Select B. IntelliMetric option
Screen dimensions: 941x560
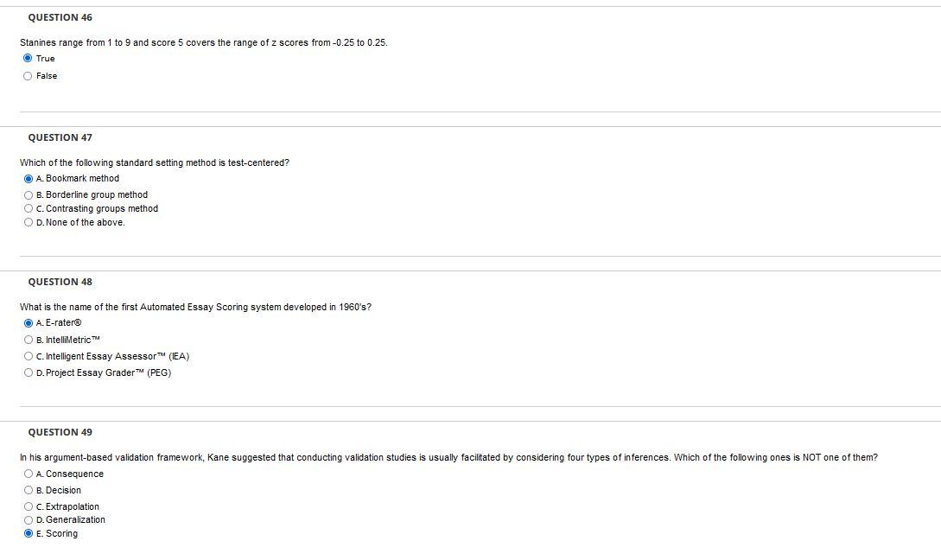pos(29,340)
